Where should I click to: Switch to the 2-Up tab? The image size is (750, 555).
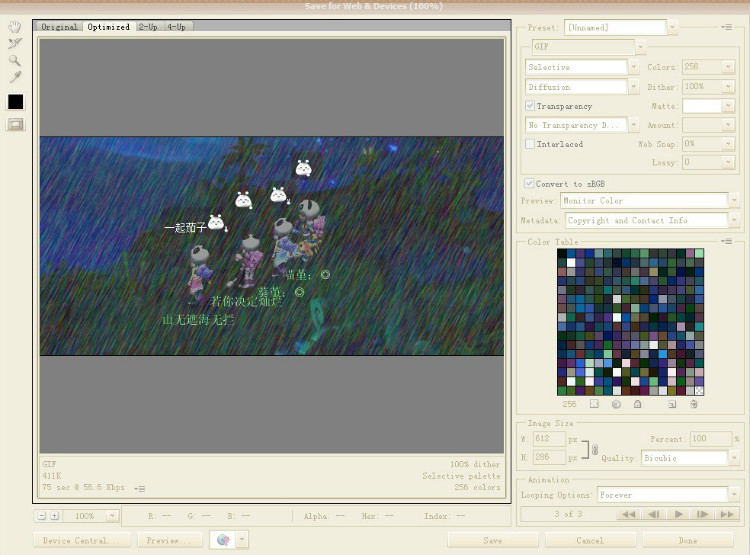(x=148, y=27)
